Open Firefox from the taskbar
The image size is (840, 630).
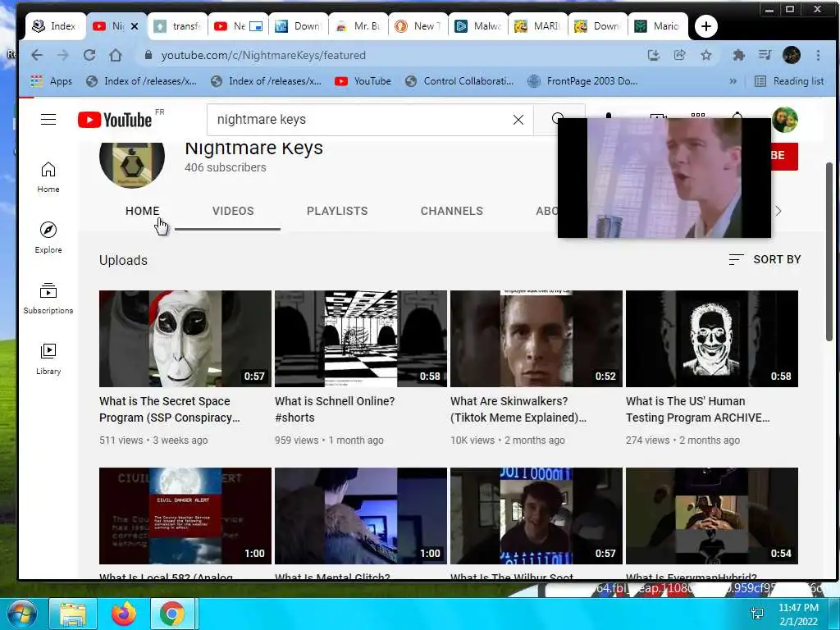click(123, 614)
